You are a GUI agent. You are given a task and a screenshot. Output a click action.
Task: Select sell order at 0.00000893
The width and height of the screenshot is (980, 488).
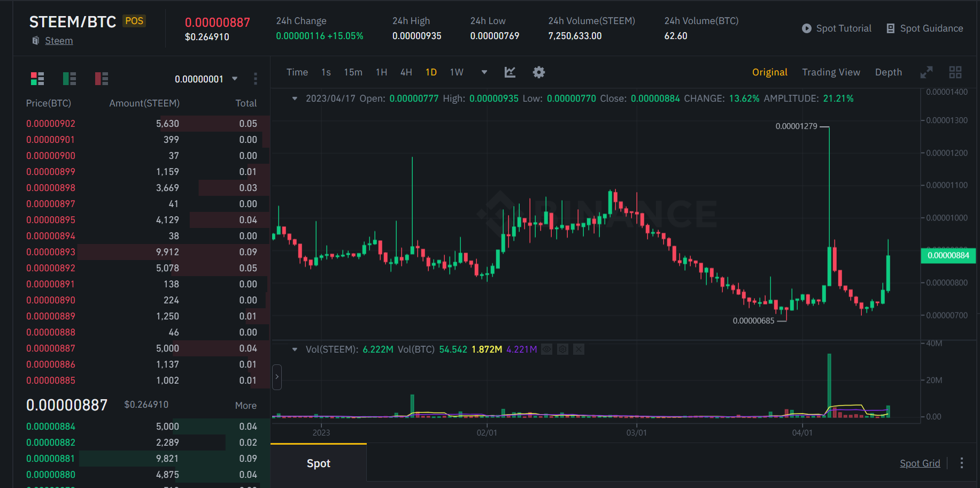click(142, 252)
